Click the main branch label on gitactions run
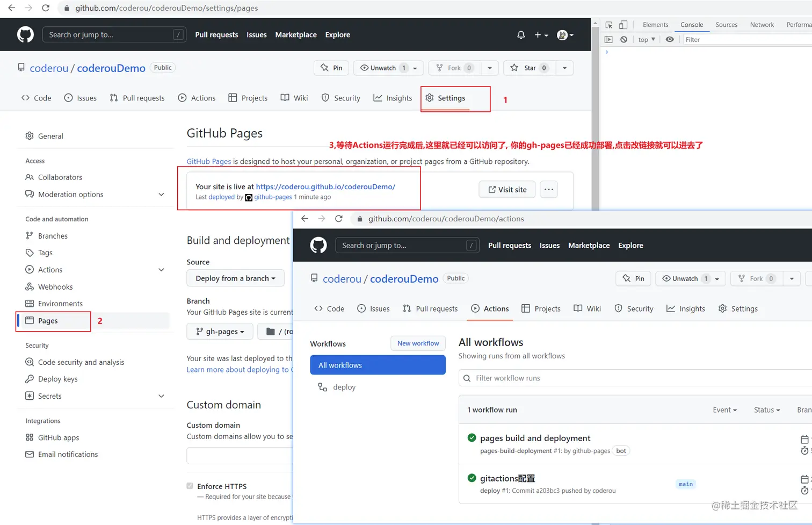The width and height of the screenshot is (812, 525). click(x=685, y=484)
